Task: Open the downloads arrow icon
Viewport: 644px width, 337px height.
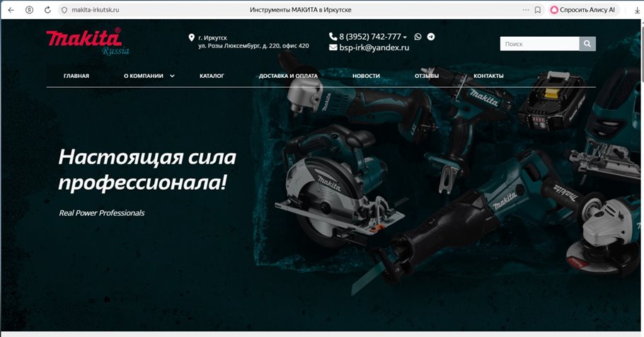Action: click(638, 11)
